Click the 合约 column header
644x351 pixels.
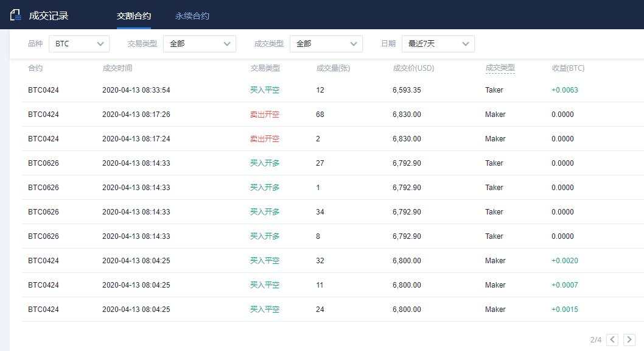pyautogui.click(x=35, y=68)
